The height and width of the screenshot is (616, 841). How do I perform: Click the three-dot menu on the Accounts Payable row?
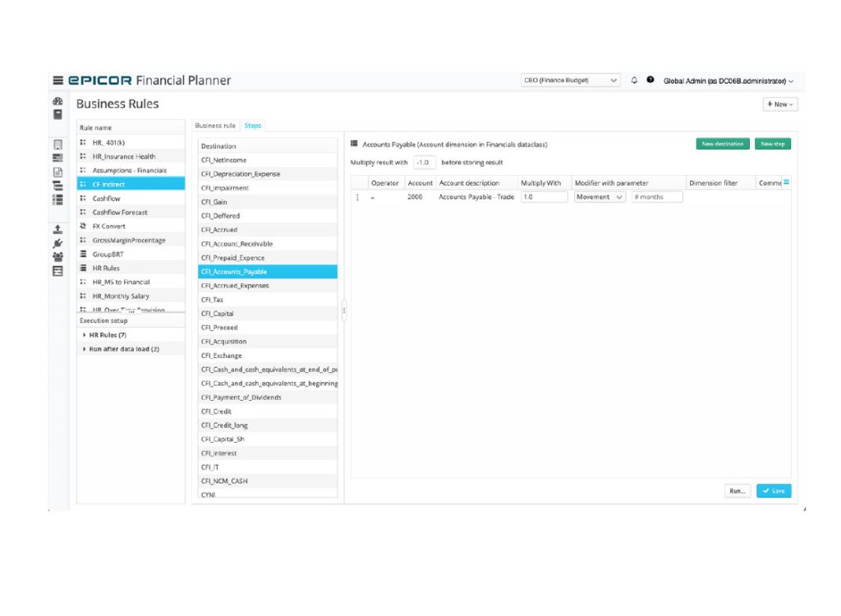pos(359,196)
